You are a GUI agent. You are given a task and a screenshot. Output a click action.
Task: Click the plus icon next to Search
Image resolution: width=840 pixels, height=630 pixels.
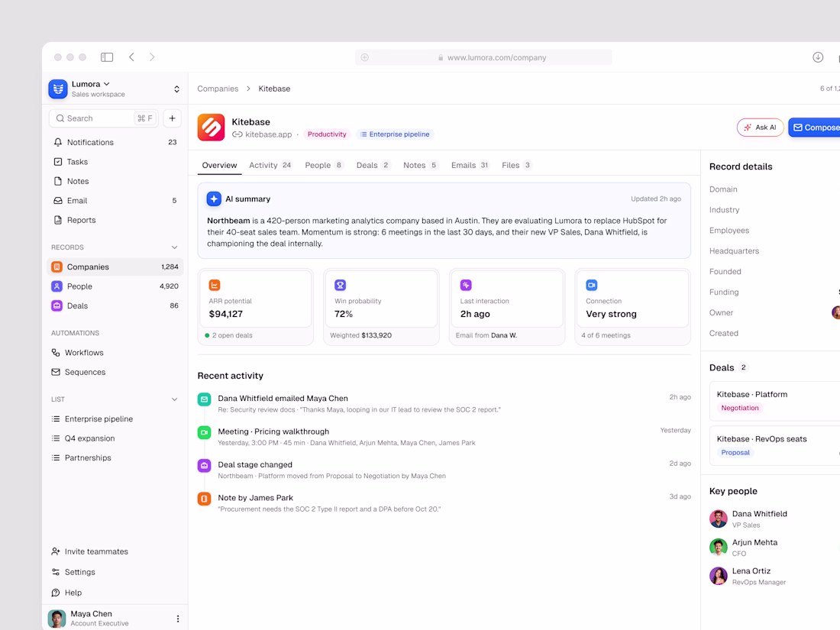[x=172, y=118]
